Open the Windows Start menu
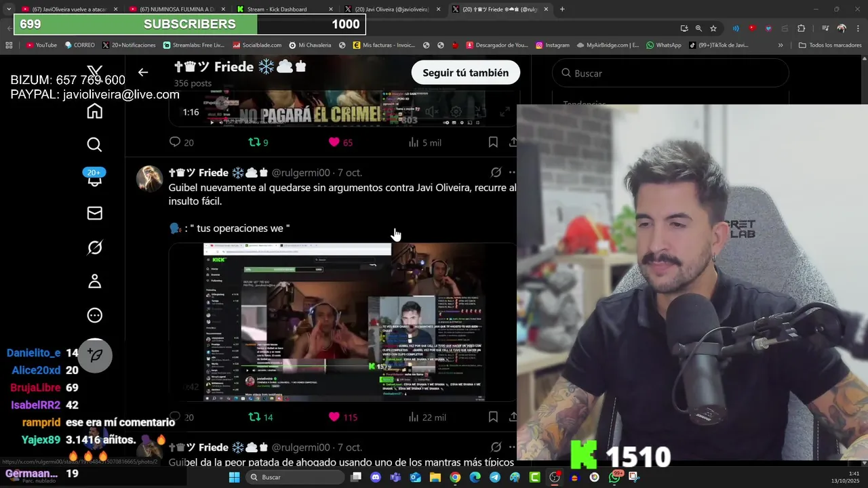The width and height of the screenshot is (868, 488). click(x=234, y=477)
